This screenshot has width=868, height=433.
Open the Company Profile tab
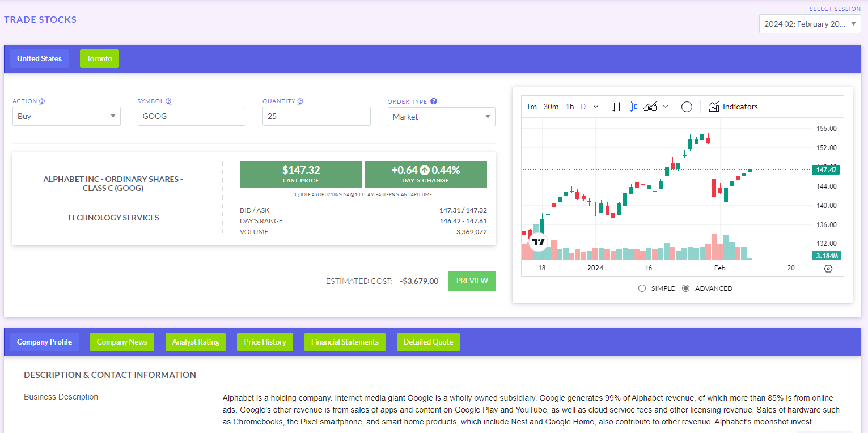coord(44,342)
